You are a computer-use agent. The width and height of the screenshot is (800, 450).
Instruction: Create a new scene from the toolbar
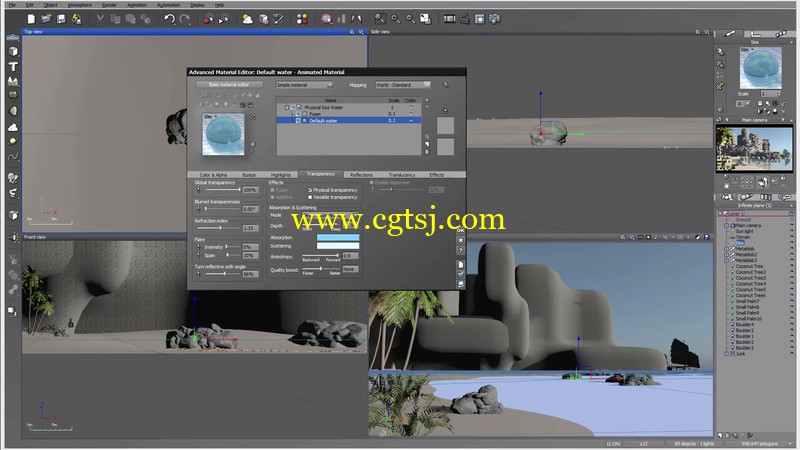point(31,19)
